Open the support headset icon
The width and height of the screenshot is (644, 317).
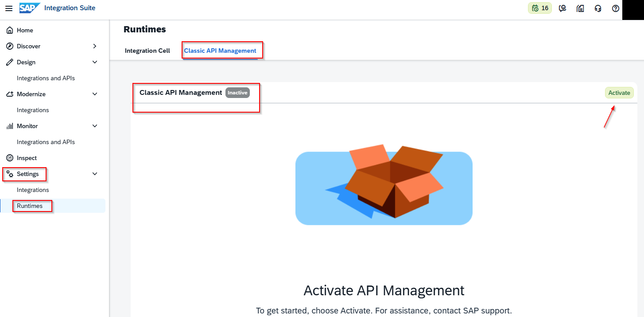point(598,8)
